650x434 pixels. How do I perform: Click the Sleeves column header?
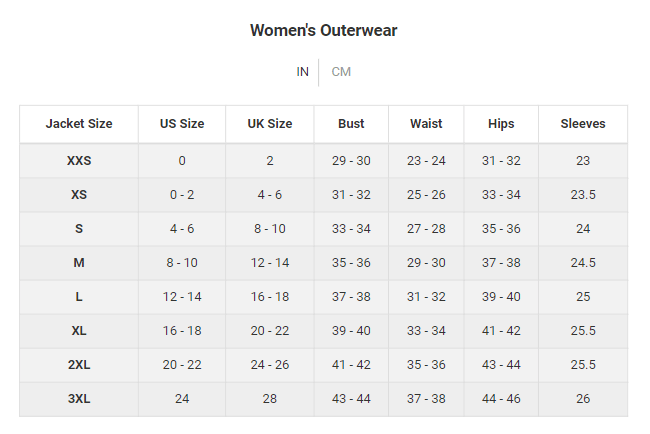[583, 124]
